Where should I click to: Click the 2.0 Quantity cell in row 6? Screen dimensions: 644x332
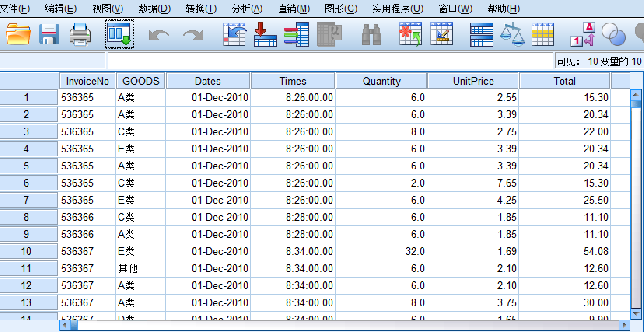381,183
